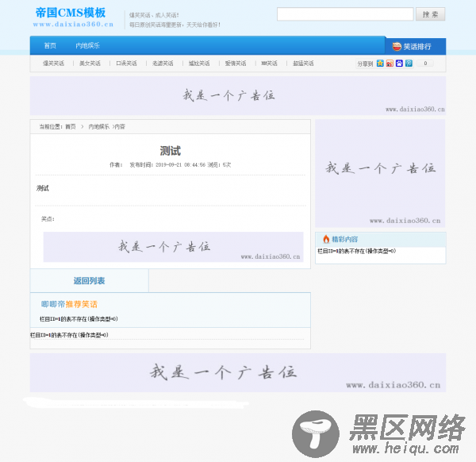Select 口误笑话 in the sub-navigation
Screen dimensions: 476x462
[126, 64]
